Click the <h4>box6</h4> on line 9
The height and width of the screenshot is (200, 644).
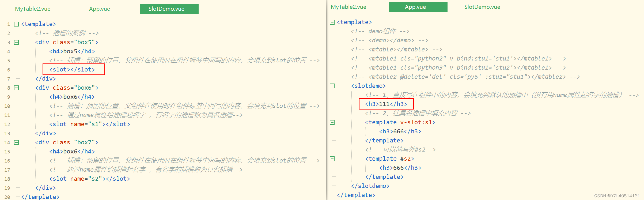tap(72, 97)
